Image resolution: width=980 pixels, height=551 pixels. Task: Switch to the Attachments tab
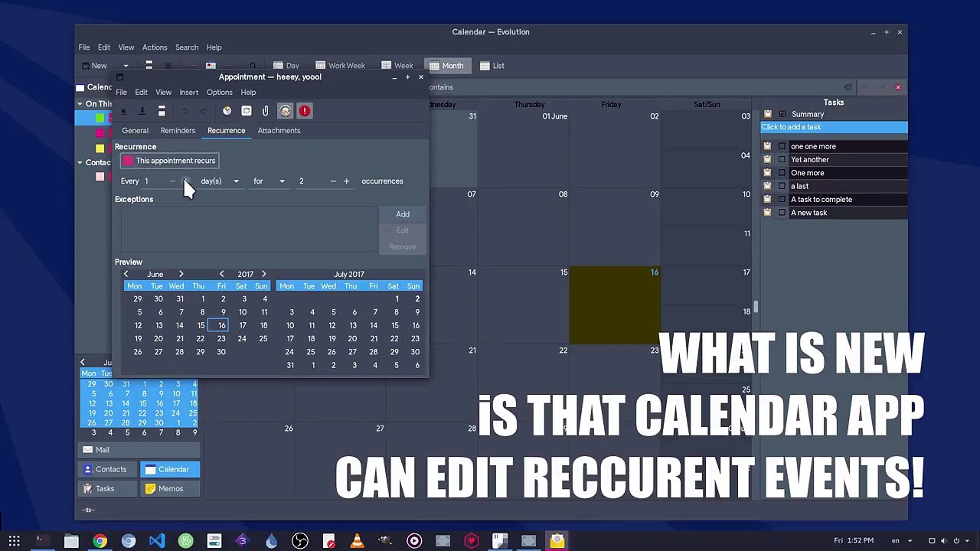(279, 130)
